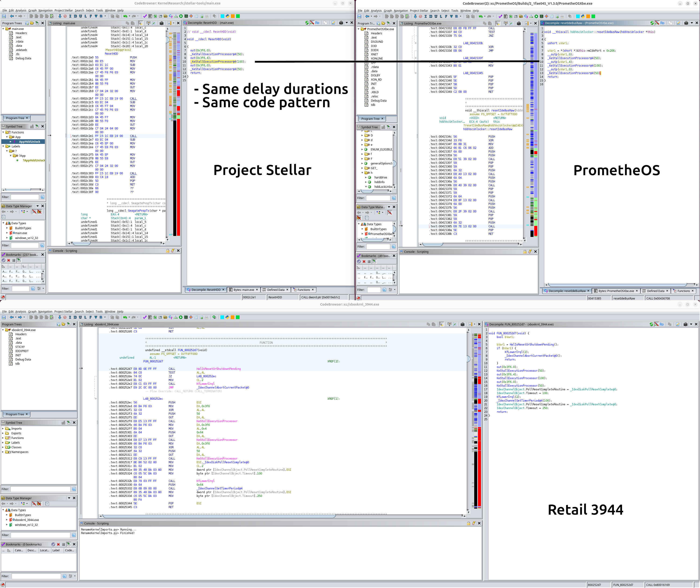The image size is (700, 588).
Task: Run cyan square script icon in main.exe toolbar
Action: tap(222, 16)
